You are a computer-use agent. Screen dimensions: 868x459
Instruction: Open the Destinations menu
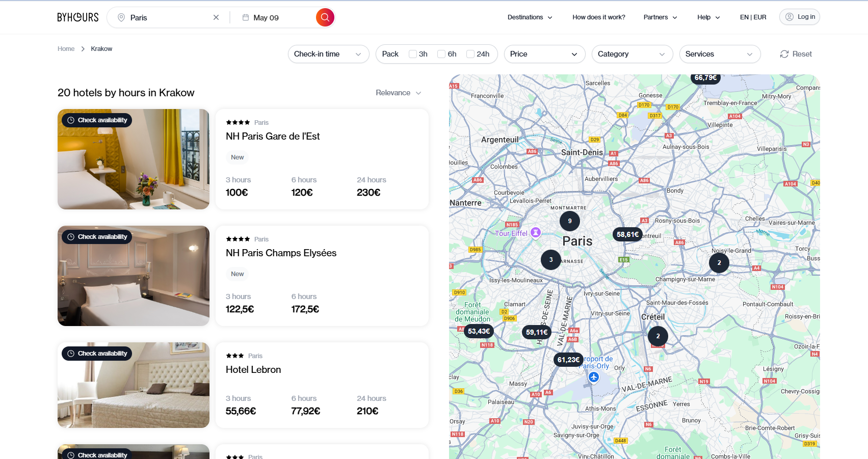point(530,17)
